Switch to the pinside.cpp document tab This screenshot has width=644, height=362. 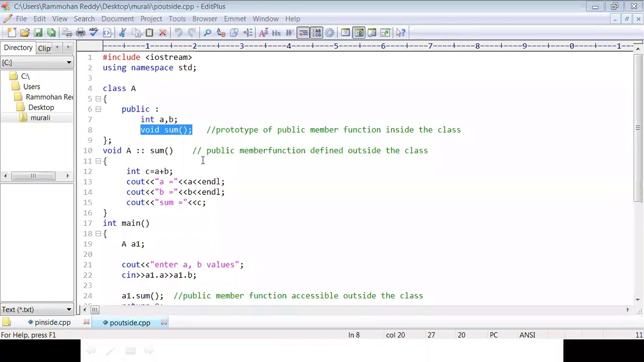point(52,322)
